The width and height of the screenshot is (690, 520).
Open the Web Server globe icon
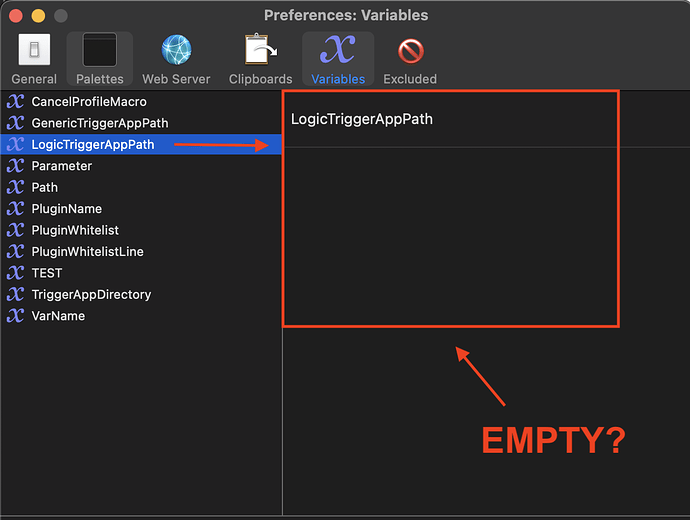176,50
